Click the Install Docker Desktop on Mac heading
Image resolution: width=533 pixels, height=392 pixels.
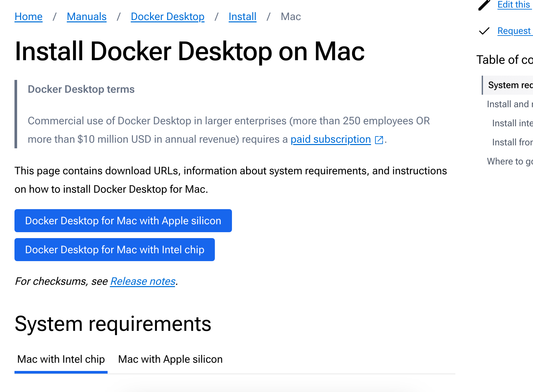click(x=190, y=52)
